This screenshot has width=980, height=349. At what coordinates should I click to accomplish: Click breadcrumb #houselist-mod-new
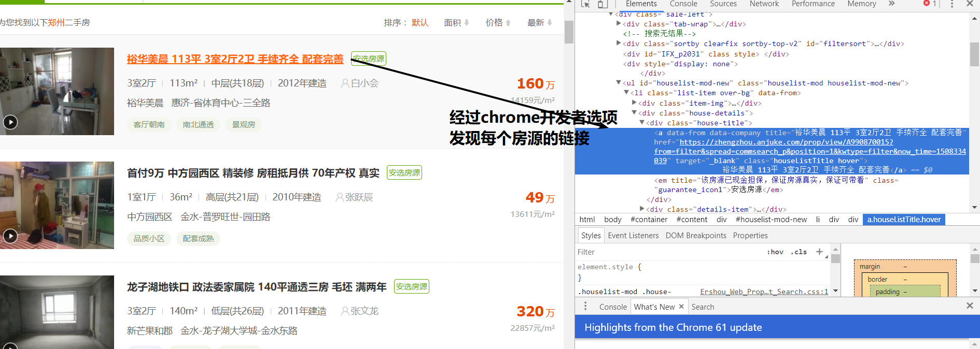coord(771,220)
